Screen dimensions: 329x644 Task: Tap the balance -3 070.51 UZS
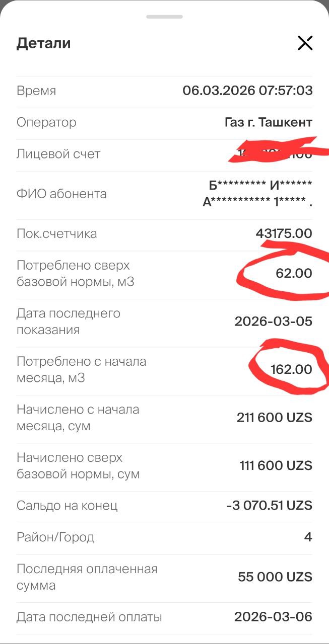pos(269,505)
